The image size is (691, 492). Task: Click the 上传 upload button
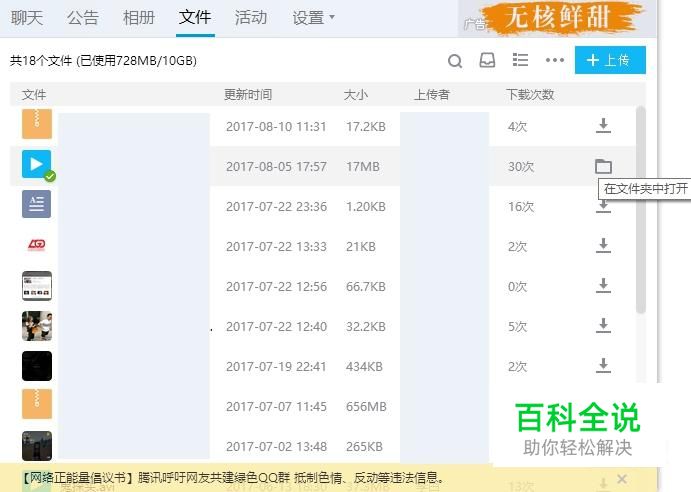(x=610, y=60)
